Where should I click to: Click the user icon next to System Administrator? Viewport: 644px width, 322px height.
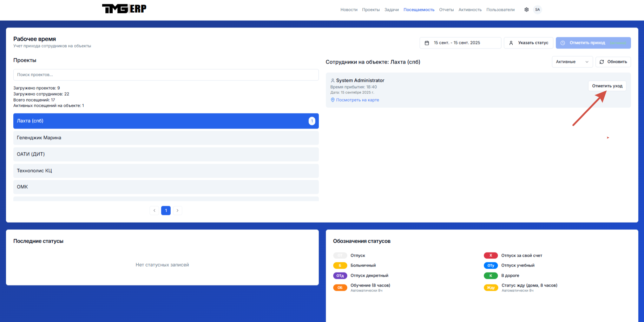click(332, 80)
